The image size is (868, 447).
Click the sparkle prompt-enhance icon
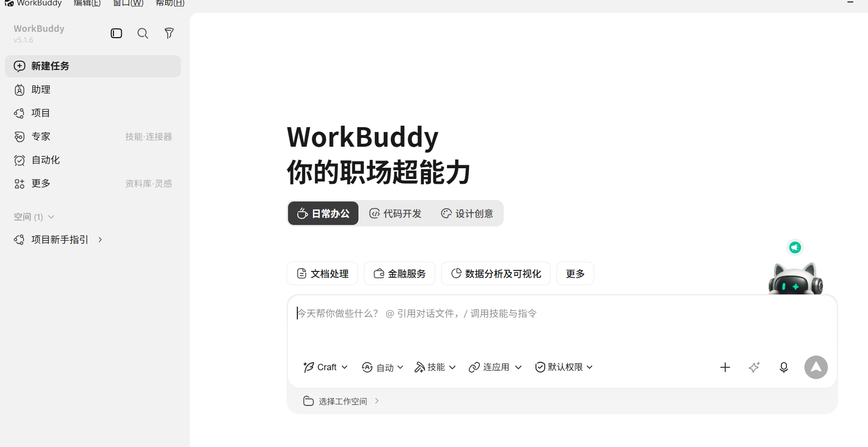(x=755, y=367)
